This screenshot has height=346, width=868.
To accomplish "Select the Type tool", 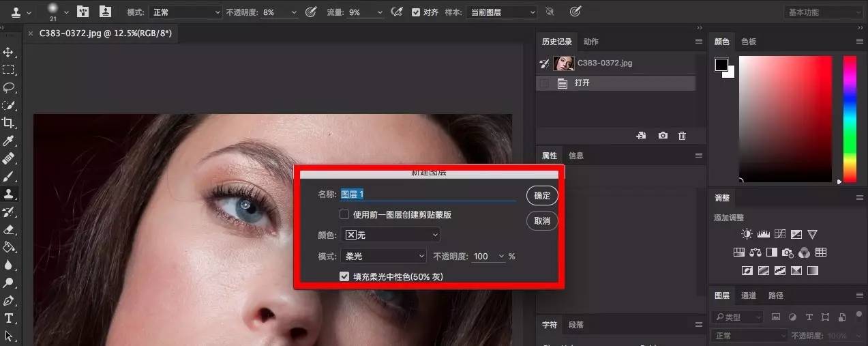I will pos(9,318).
